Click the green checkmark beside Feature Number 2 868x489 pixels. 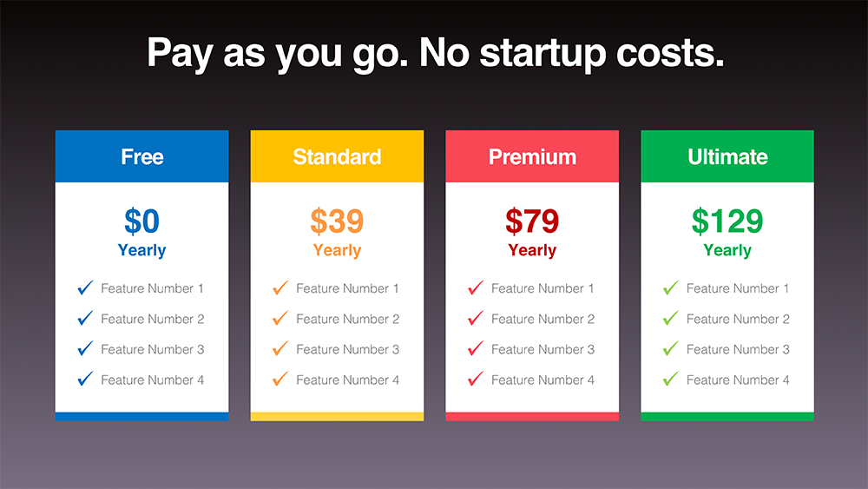671,318
